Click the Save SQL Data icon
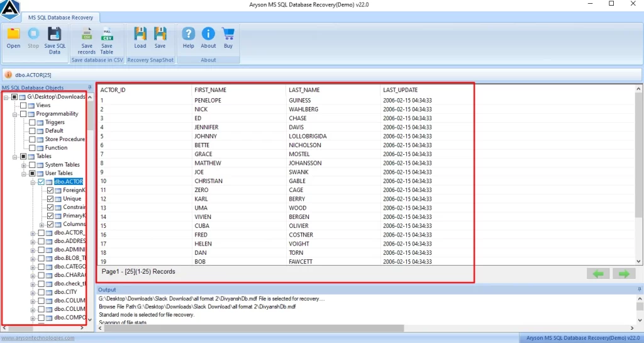The height and width of the screenshot is (343, 644). pyautogui.click(x=54, y=34)
